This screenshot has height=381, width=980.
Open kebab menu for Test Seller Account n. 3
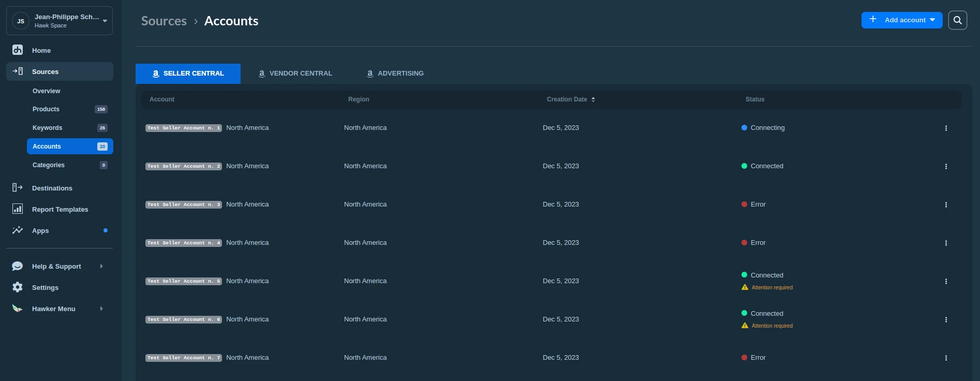click(x=946, y=204)
